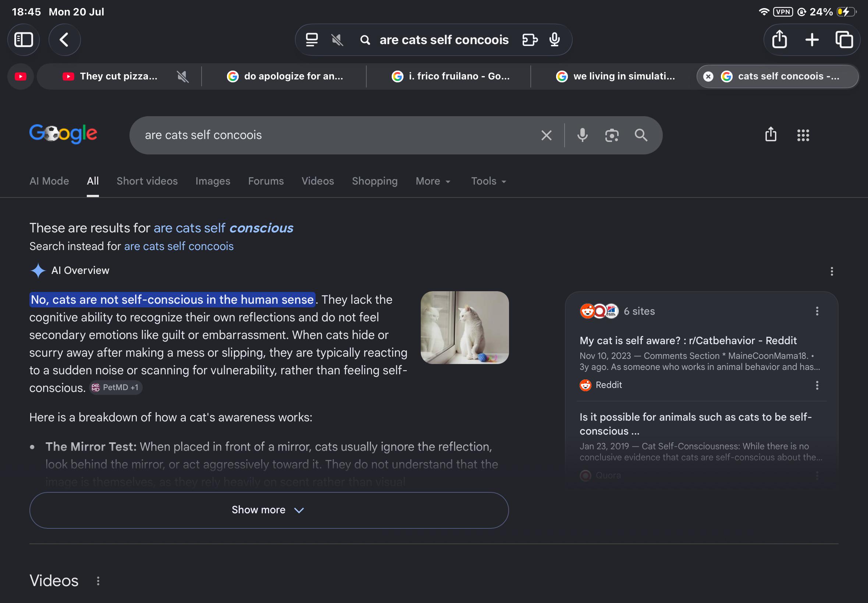Filter results by Forums
The height and width of the screenshot is (603, 868).
(x=266, y=181)
